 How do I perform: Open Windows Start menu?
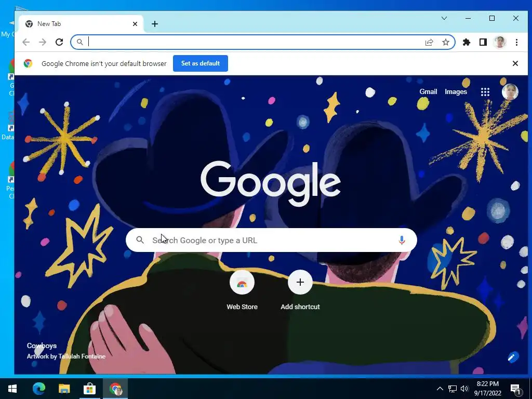[12, 389]
